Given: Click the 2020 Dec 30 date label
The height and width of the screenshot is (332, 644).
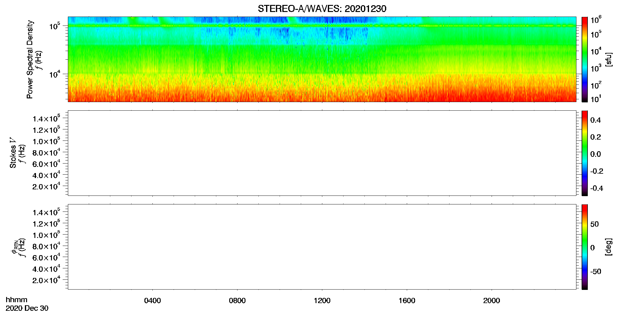Looking at the screenshot, I should pyautogui.click(x=27, y=308).
